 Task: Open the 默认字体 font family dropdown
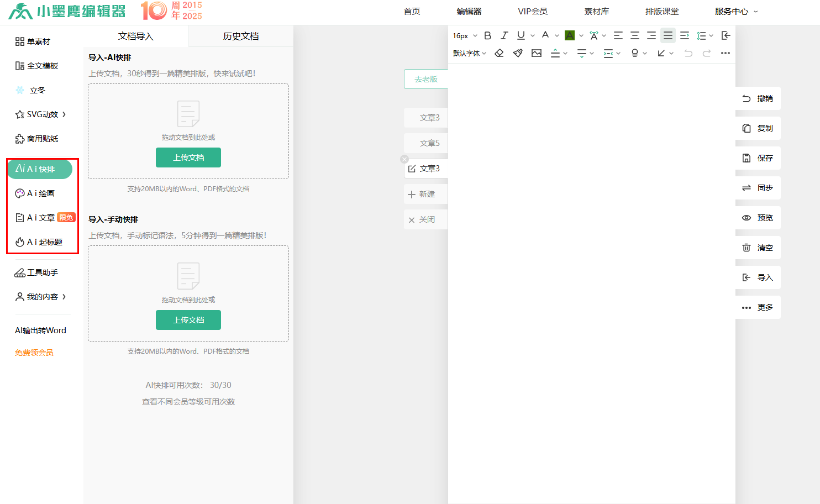(x=469, y=53)
